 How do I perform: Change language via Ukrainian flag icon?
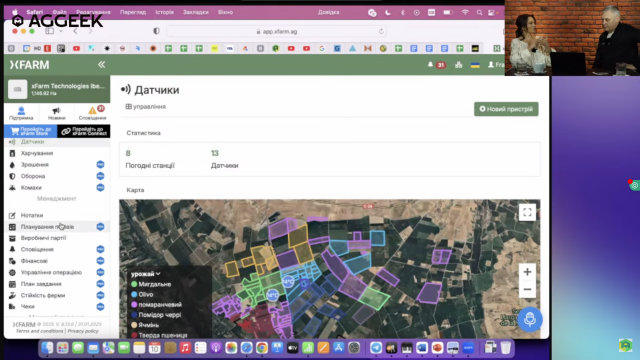(x=475, y=64)
